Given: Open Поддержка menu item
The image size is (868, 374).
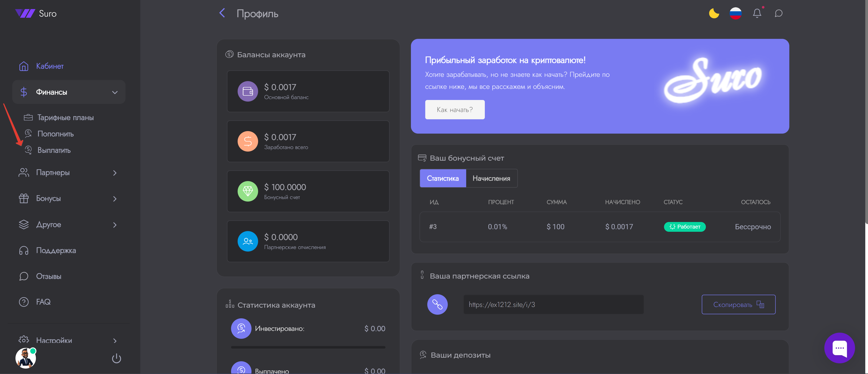Looking at the screenshot, I should pos(56,250).
